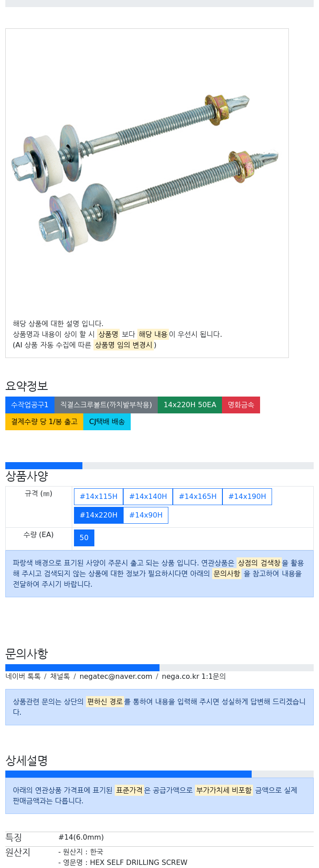Click the highlighted 문의사항 text in the notice
Image resolution: width=319 pixels, height=868 pixels.
tap(226, 573)
